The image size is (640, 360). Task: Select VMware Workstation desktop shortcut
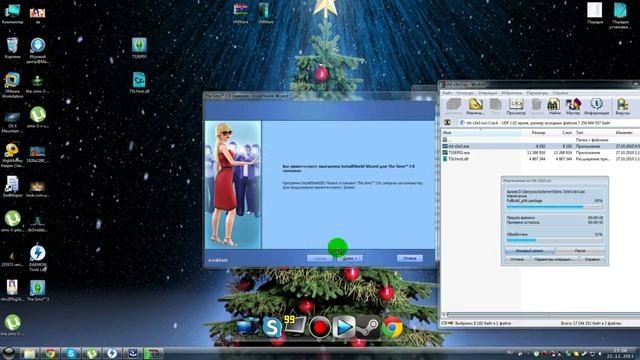coord(12,84)
